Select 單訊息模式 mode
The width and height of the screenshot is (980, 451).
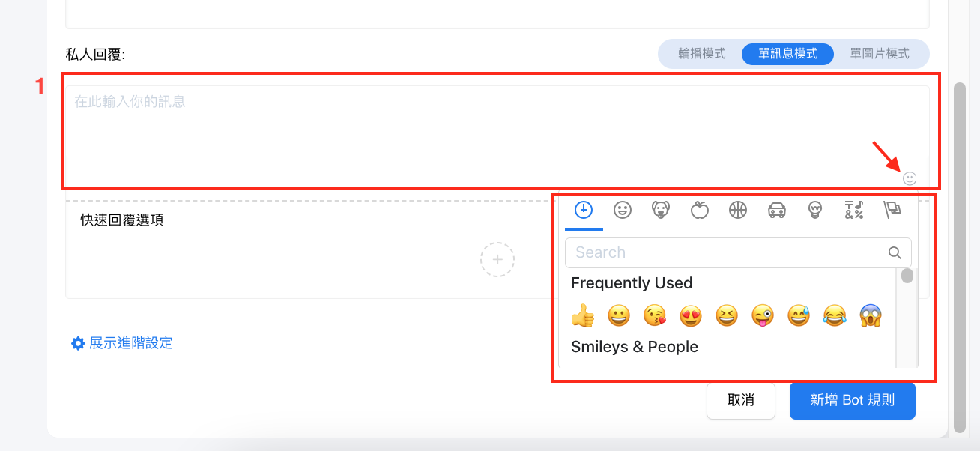point(787,54)
